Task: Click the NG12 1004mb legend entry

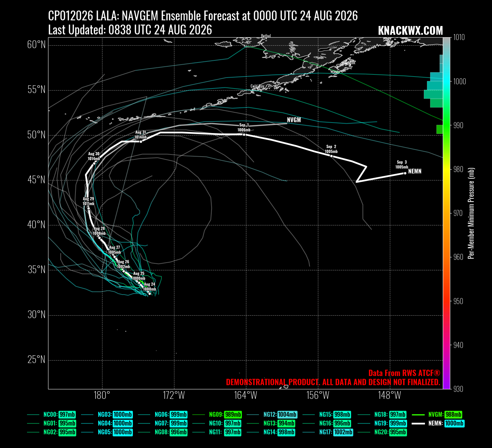Action: 272,415
